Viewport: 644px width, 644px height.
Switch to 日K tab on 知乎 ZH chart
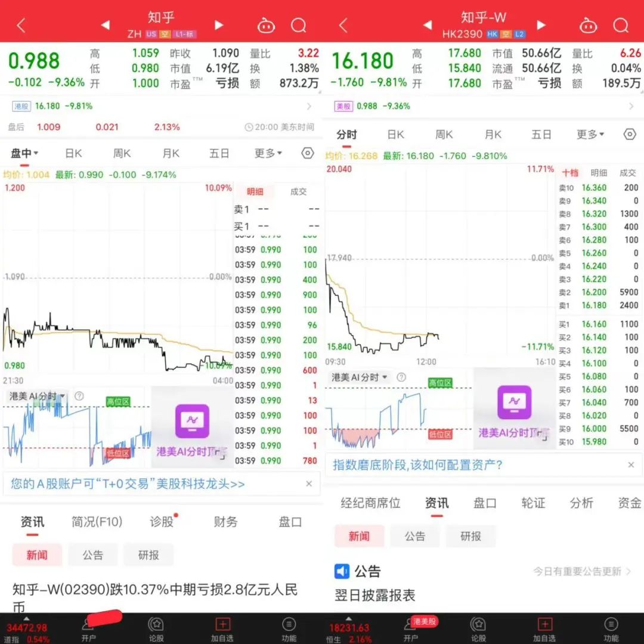73,154
